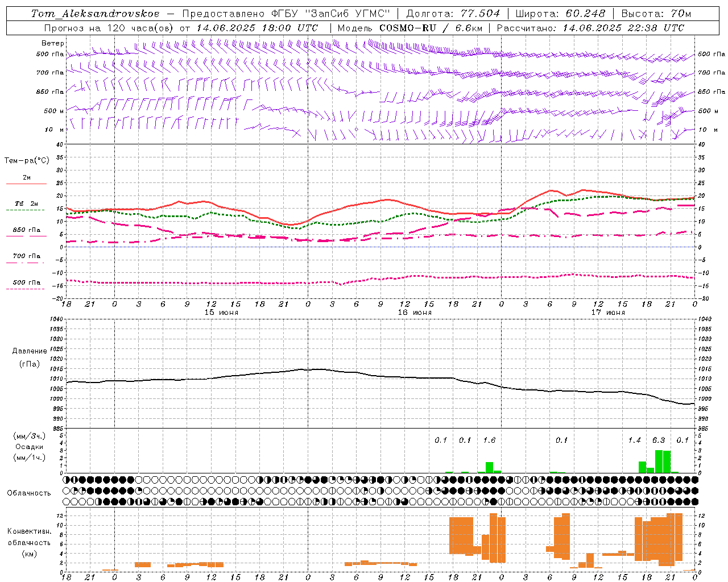Select the 1.6 precipitation total value

pos(489,440)
